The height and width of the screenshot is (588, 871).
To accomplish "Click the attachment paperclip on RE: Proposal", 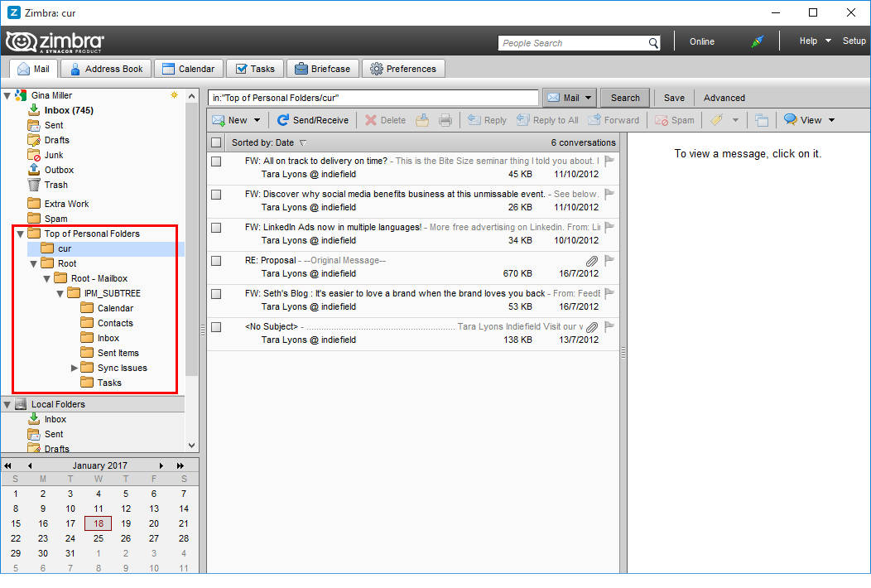I will [x=592, y=261].
